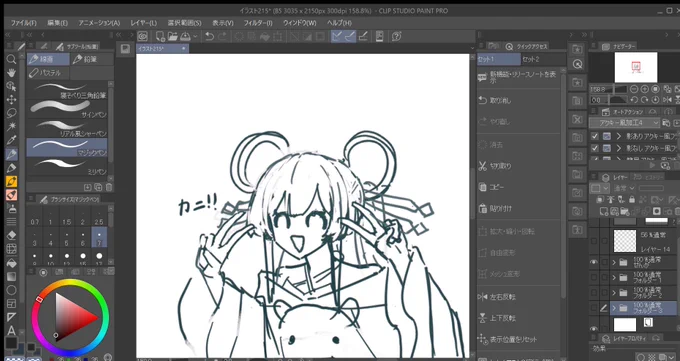The height and width of the screenshot is (361, 680).
Task: Click the delete sub tool trash icon
Action: [x=109, y=187]
